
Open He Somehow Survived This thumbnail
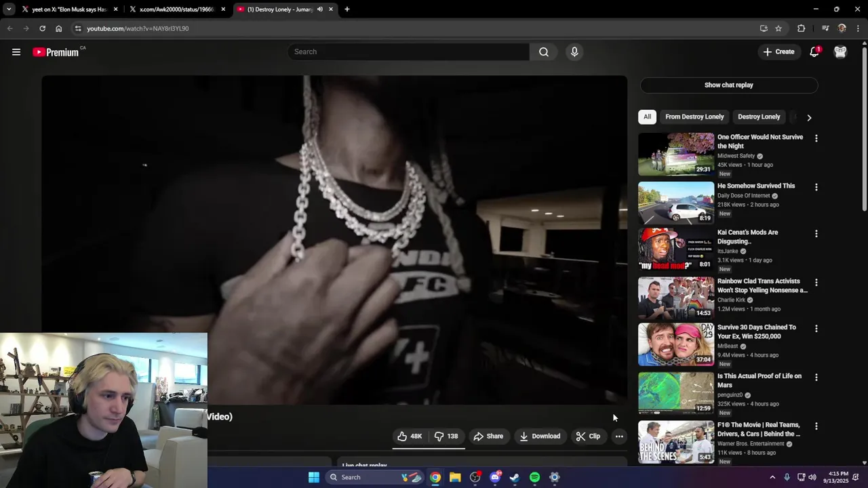click(x=676, y=203)
